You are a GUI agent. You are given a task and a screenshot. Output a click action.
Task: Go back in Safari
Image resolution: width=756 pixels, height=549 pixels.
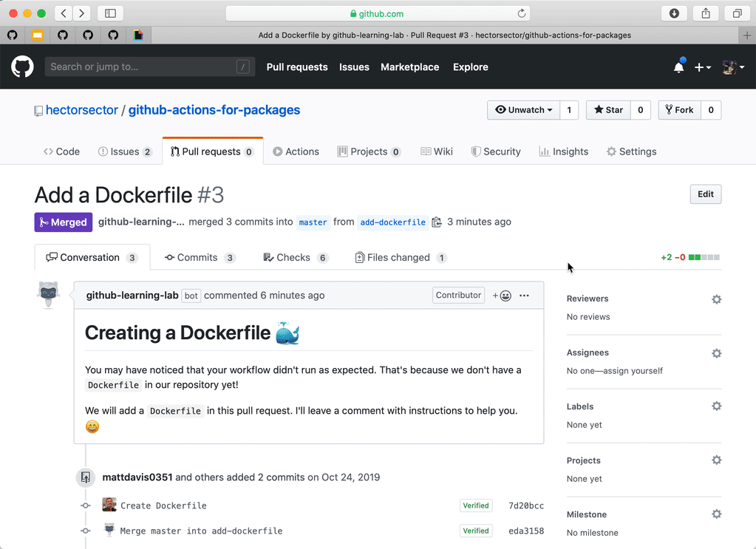tap(64, 13)
